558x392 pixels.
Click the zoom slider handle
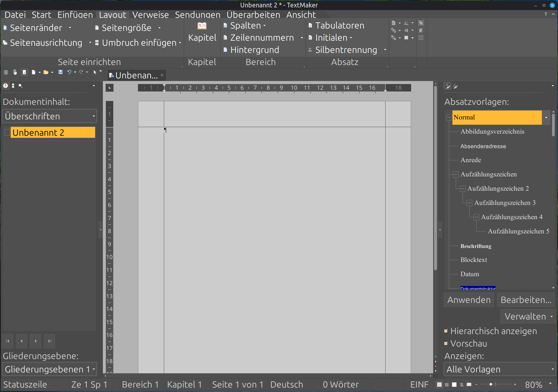491,385
